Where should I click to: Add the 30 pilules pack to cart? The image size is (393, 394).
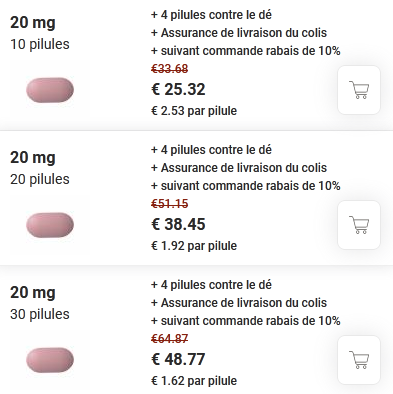(x=359, y=360)
